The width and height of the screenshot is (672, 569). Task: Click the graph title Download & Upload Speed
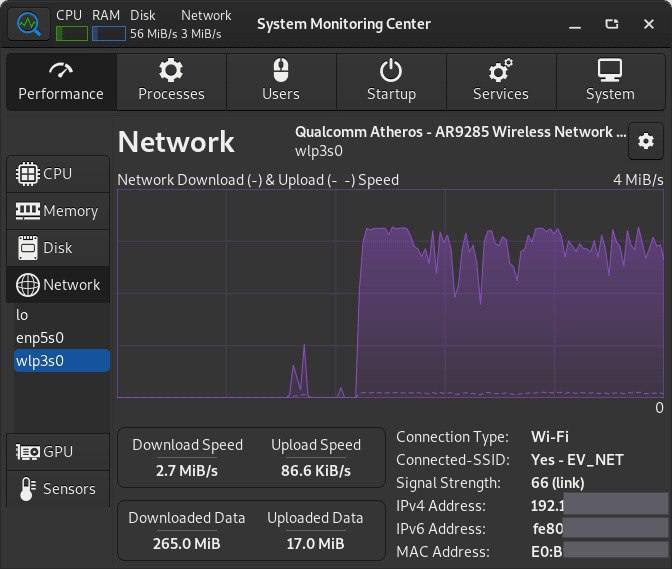tap(258, 180)
